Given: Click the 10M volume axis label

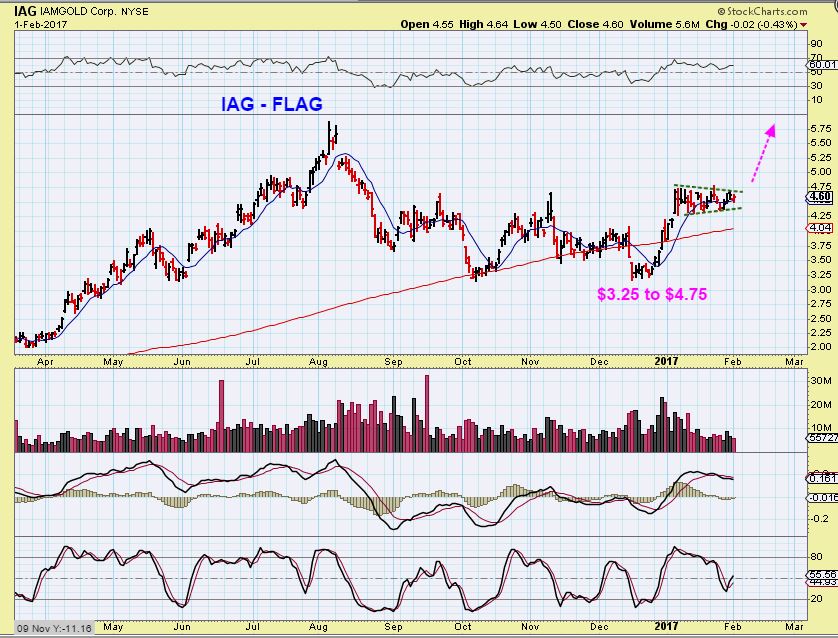Looking at the screenshot, I should point(821,427).
